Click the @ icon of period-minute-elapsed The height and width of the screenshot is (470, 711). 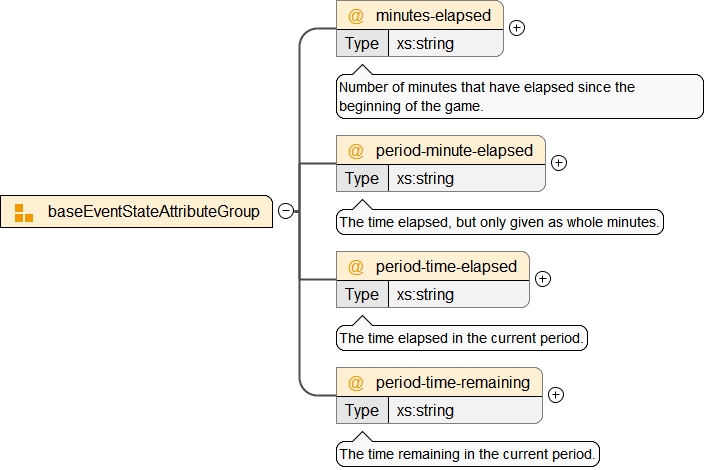tap(356, 150)
